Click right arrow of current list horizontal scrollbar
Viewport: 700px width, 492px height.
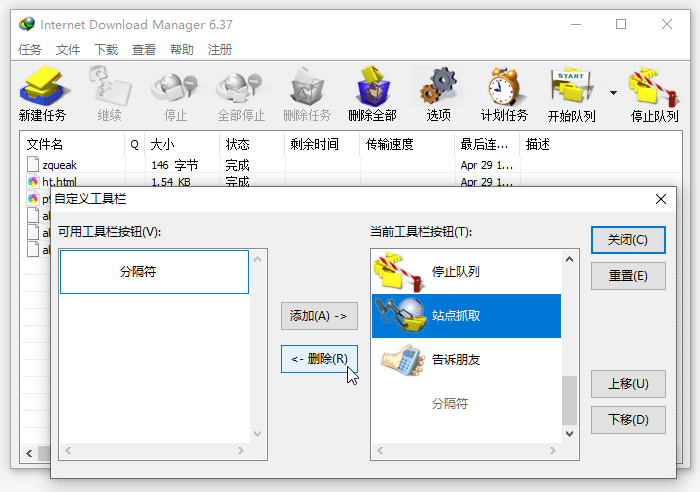(553, 450)
